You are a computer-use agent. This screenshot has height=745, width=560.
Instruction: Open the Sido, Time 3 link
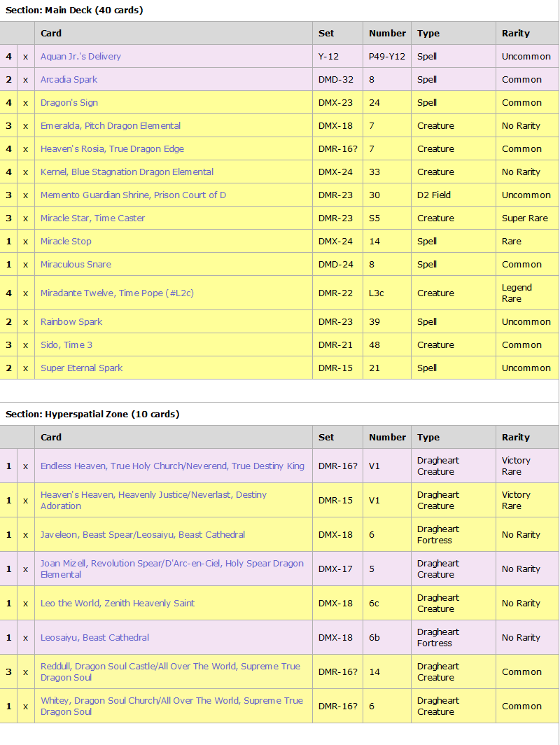(66, 345)
